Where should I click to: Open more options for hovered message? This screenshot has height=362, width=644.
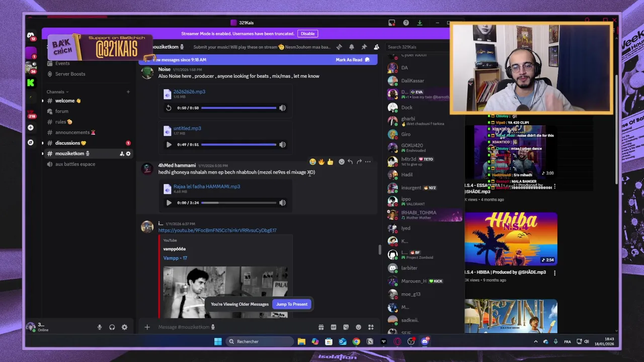pyautogui.click(x=368, y=162)
